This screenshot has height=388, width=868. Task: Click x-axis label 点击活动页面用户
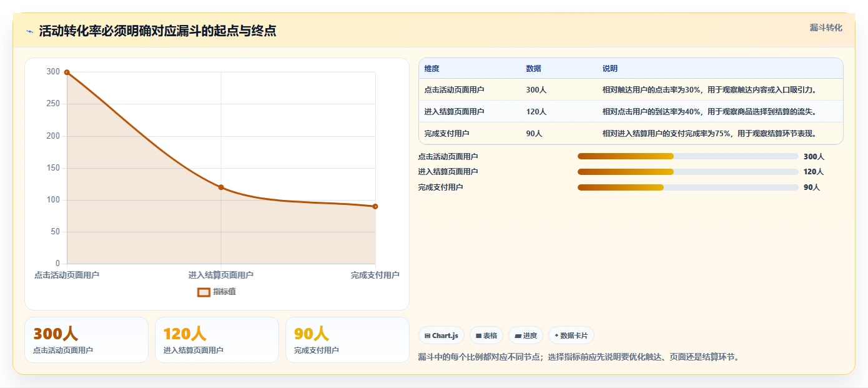(67, 275)
